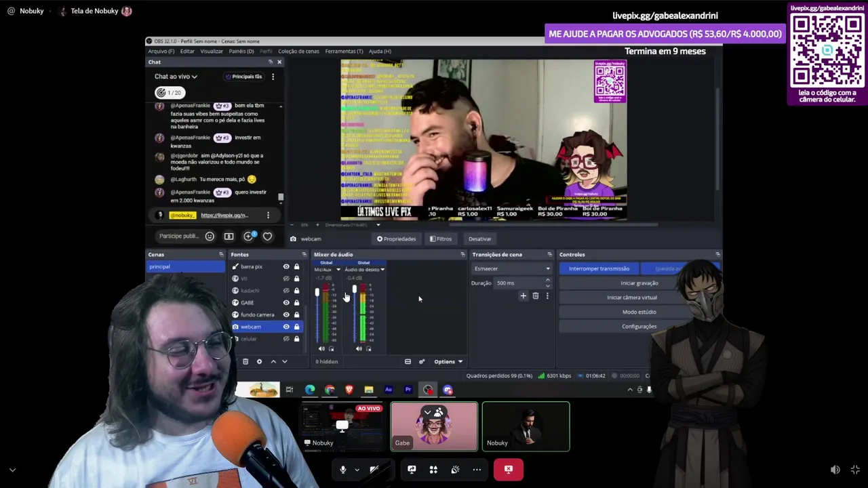Show hidden system tray icons
This screenshot has height=488, width=868.
[x=629, y=390]
